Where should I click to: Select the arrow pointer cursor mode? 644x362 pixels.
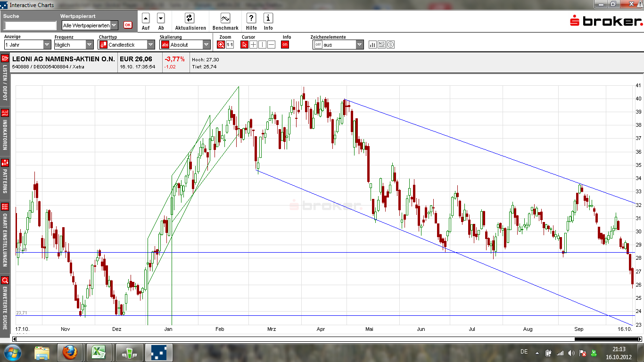[244, 45]
